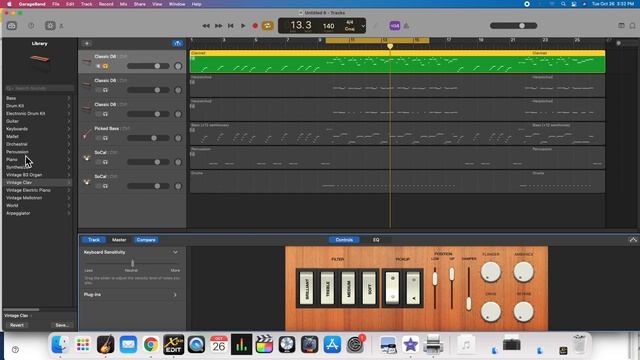Solo the Picked Bass track with headphones
640x360 pixels.
tap(105, 138)
